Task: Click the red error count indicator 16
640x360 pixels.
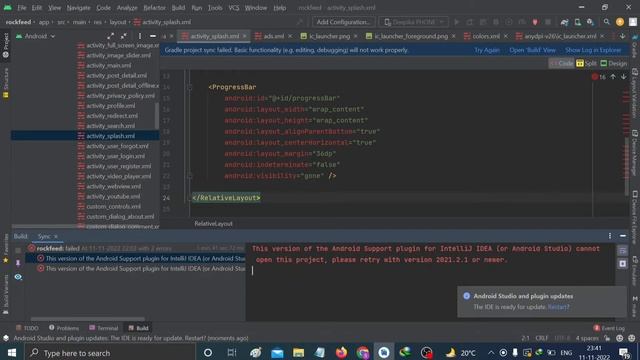Action: [598, 77]
